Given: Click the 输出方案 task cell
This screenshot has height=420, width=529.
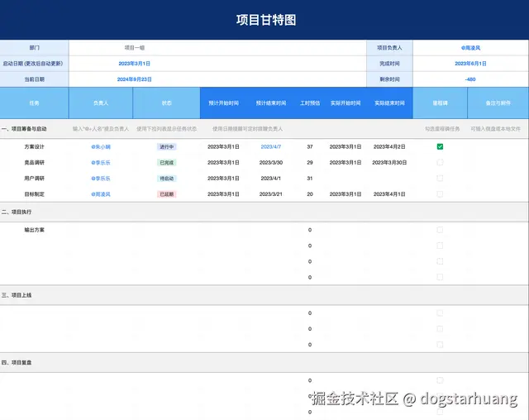Looking at the screenshot, I should click(x=34, y=230).
